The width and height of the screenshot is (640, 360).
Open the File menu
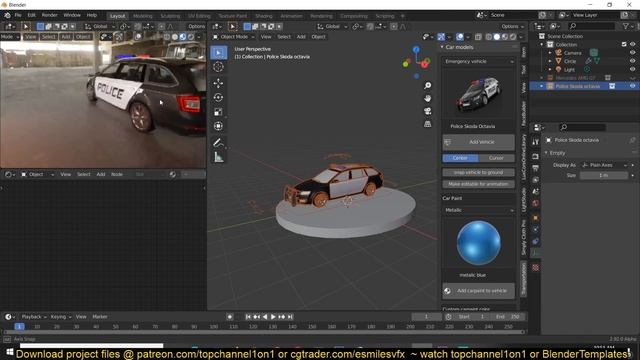click(x=18, y=15)
